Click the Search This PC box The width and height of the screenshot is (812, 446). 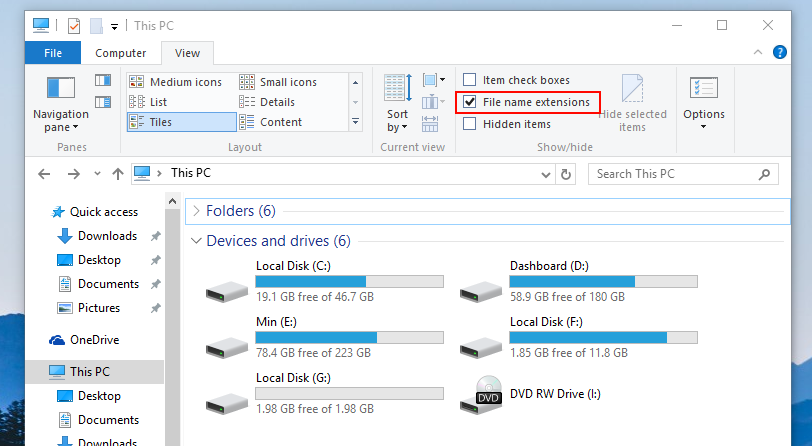[683, 174]
